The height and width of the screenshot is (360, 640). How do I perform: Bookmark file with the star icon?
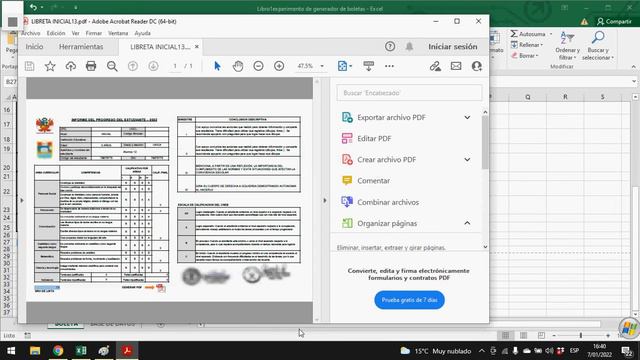pos(50,66)
